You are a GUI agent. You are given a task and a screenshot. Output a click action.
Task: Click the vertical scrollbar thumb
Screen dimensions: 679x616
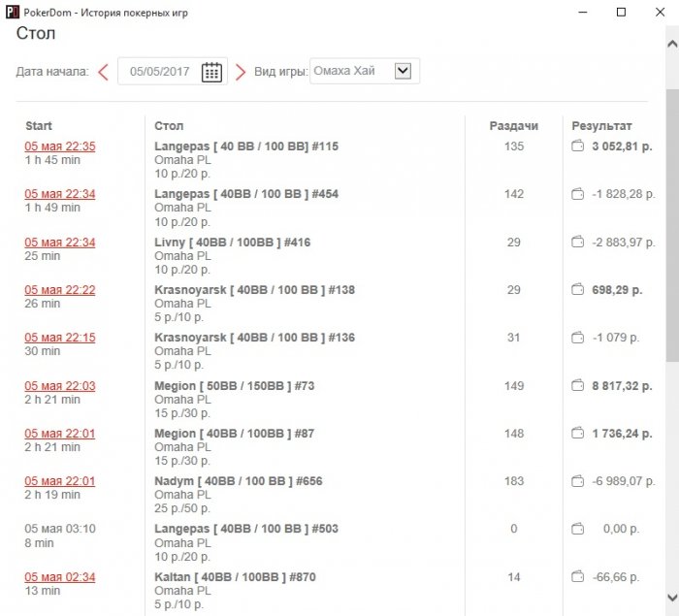(x=671, y=223)
